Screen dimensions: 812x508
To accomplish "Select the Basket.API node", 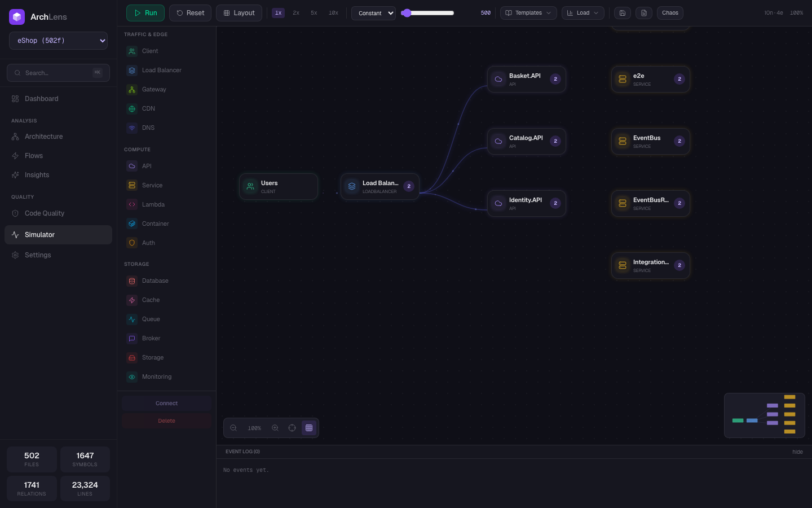I will pyautogui.click(x=527, y=80).
